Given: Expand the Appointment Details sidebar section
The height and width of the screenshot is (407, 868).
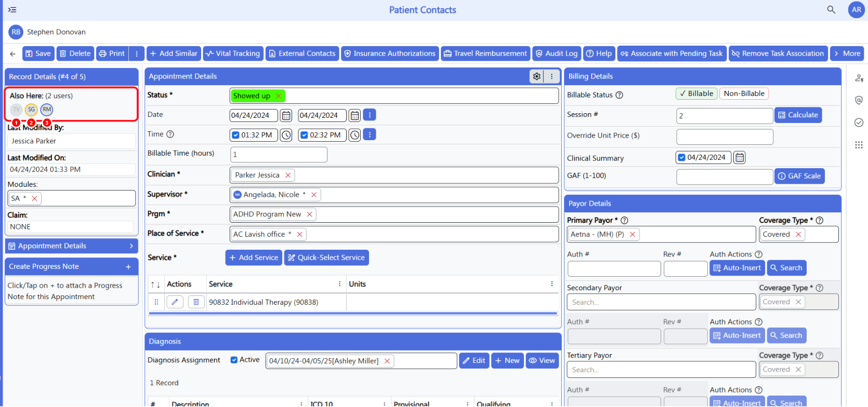Looking at the screenshot, I should click(71, 246).
